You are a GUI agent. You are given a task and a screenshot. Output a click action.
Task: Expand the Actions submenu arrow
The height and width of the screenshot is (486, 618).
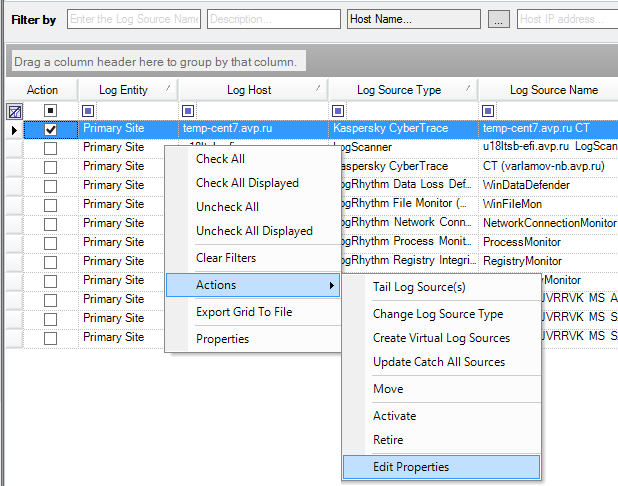coord(331,285)
